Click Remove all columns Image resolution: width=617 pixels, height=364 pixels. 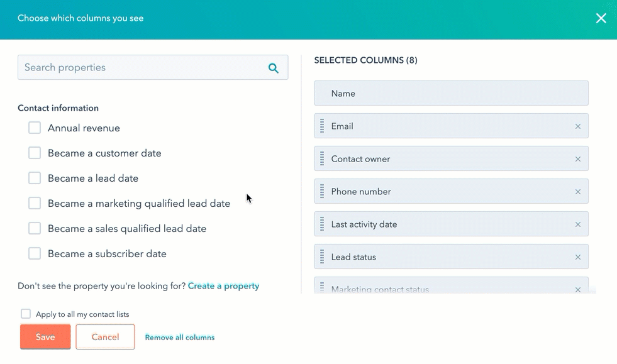tap(179, 337)
